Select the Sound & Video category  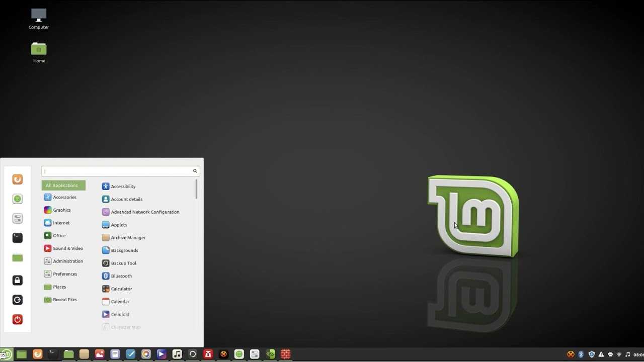point(67,248)
